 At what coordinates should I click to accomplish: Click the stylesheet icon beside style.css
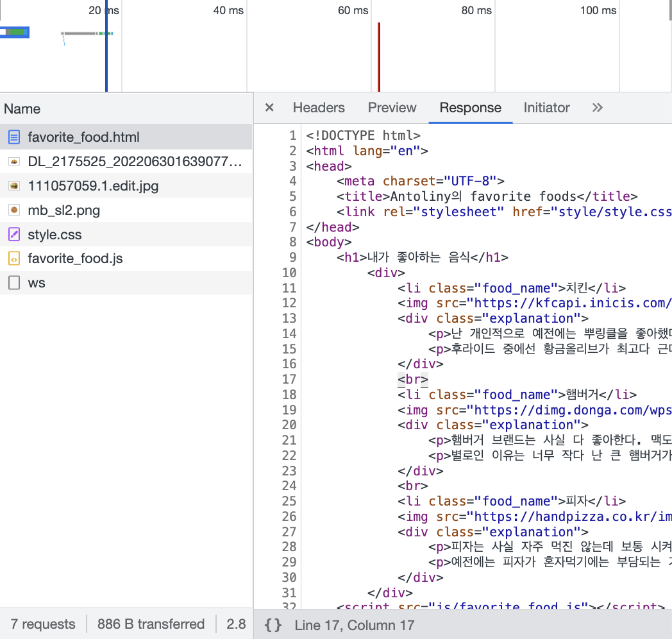coord(14,235)
